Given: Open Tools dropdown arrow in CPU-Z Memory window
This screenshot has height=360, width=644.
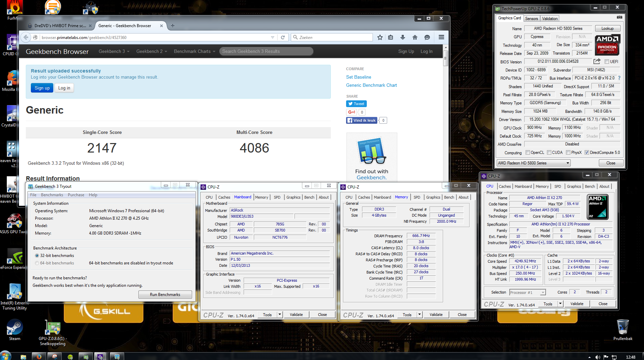Looking at the screenshot, I should coord(419,315).
